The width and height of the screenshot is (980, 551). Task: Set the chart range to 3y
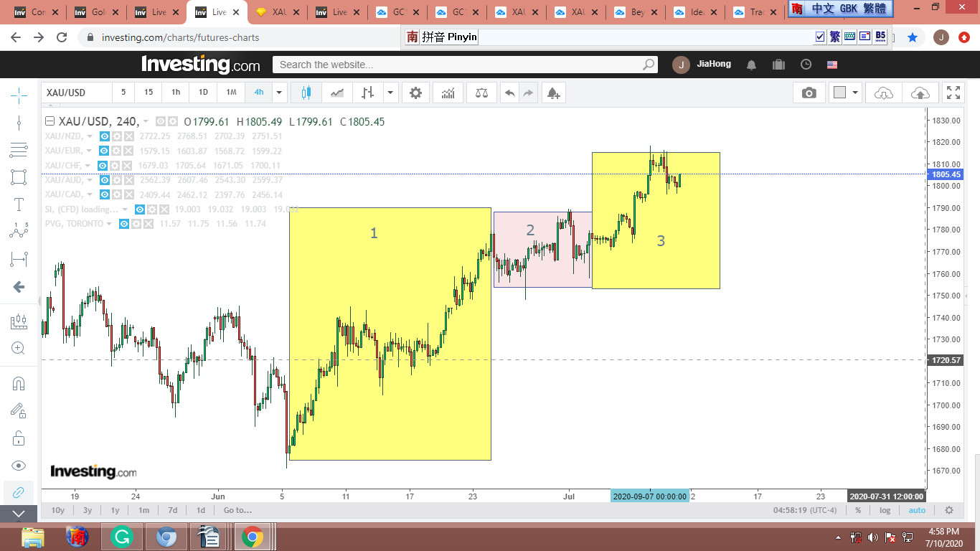(x=88, y=510)
